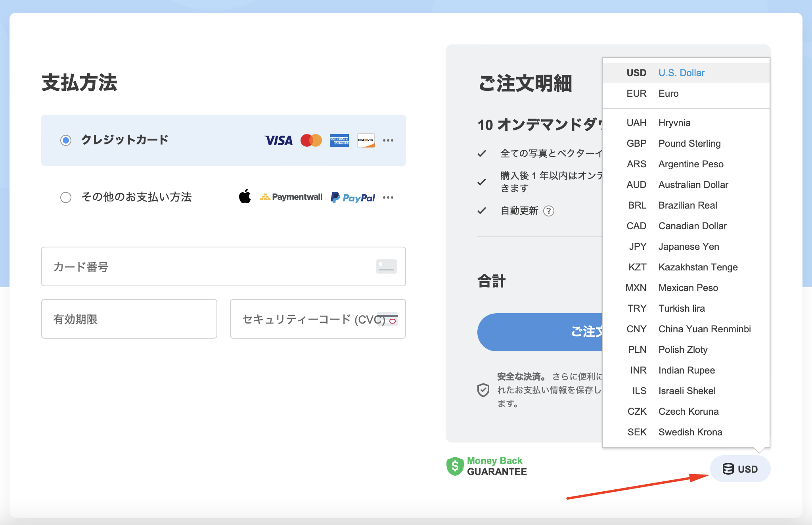Expand more payment methods with ellipsis
812x525 pixels.
(x=388, y=197)
